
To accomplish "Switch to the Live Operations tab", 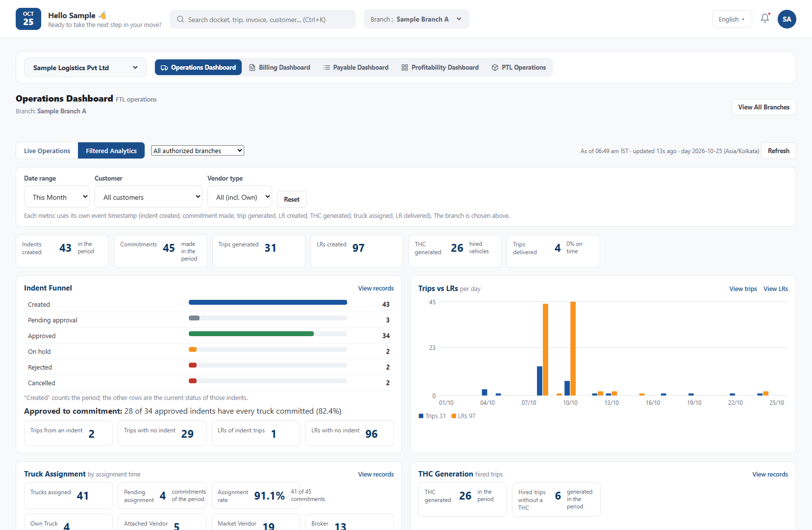I will point(47,151).
